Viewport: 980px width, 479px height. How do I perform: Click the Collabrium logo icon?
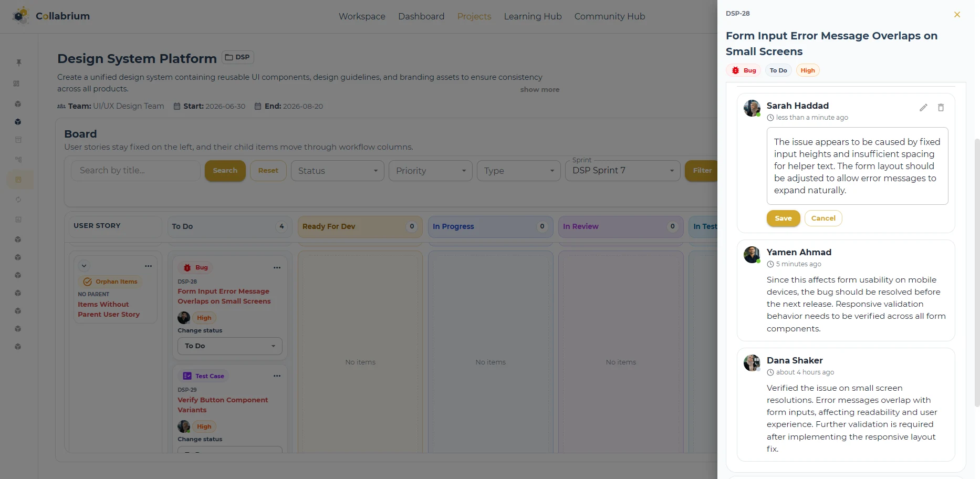click(x=21, y=16)
